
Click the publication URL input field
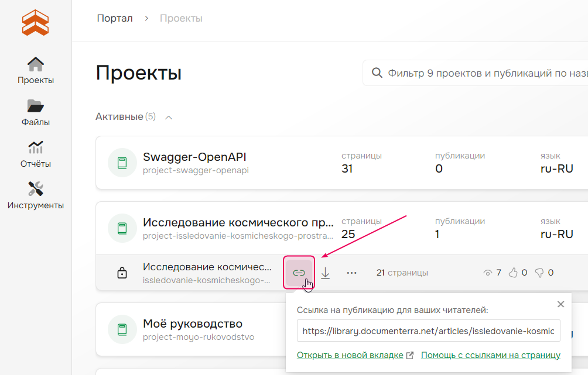[x=428, y=331]
